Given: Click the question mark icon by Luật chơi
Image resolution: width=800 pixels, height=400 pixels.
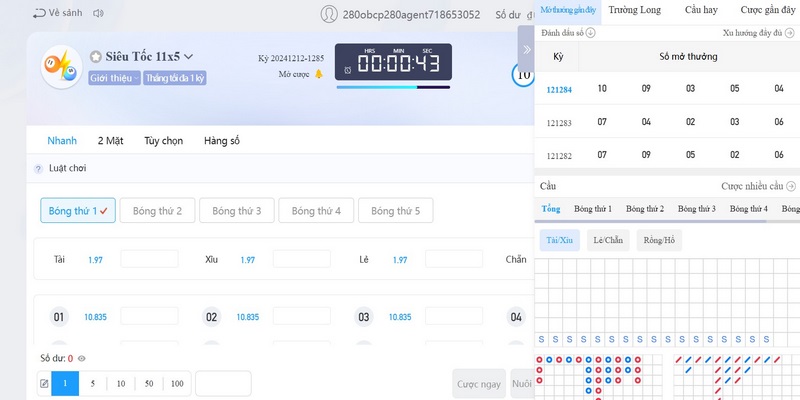Looking at the screenshot, I should 38,169.
